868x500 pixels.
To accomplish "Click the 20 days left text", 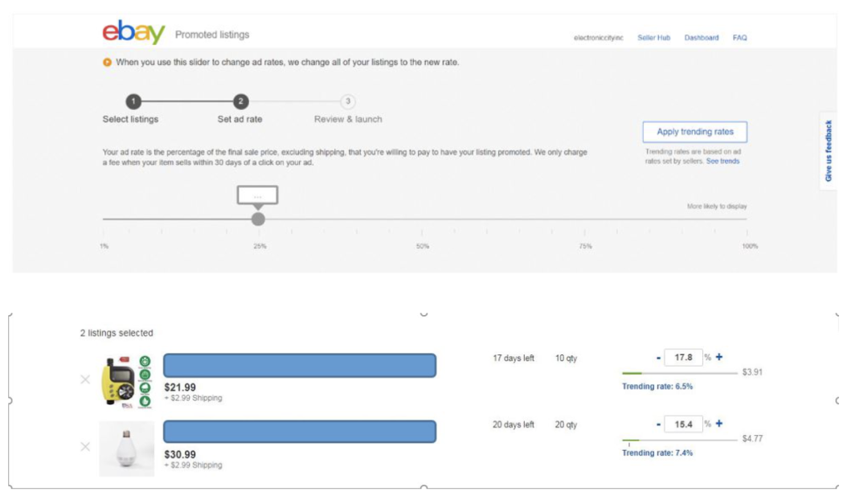I will [x=513, y=424].
